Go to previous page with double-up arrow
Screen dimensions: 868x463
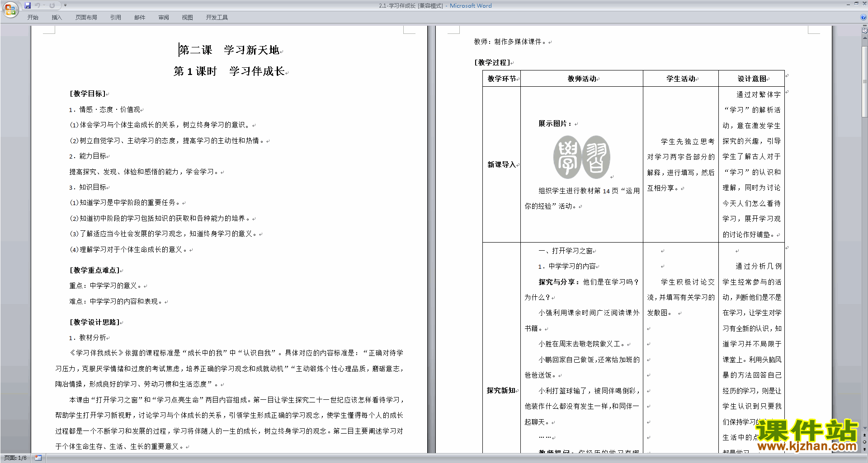pyautogui.click(x=865, y=435)
